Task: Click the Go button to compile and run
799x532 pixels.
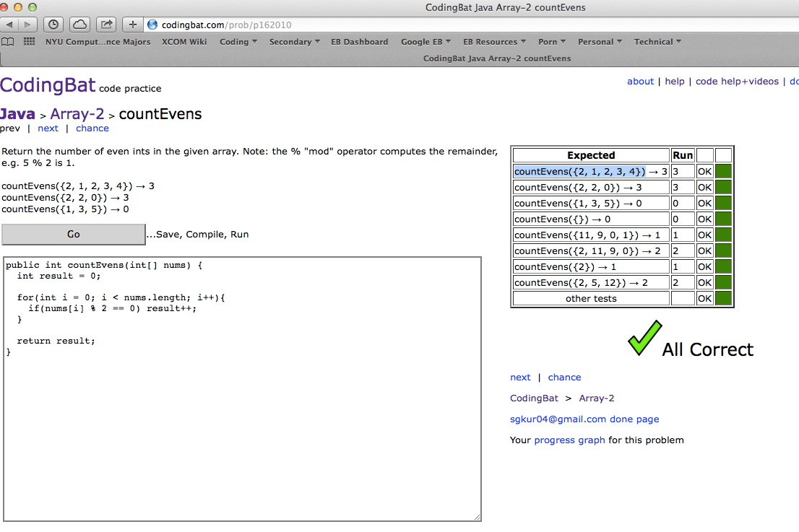Action: tap(74, 234)
